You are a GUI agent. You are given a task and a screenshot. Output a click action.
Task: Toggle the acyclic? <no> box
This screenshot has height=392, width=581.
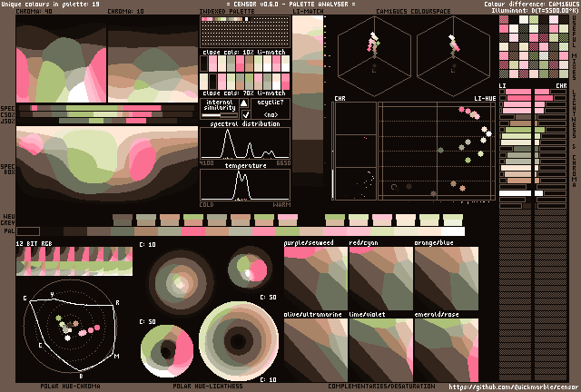pos(271,109)
